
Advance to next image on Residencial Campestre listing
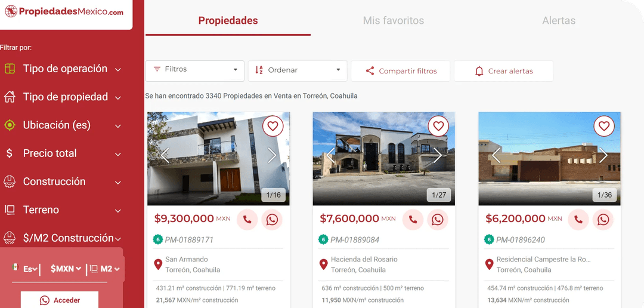[603, 155]
